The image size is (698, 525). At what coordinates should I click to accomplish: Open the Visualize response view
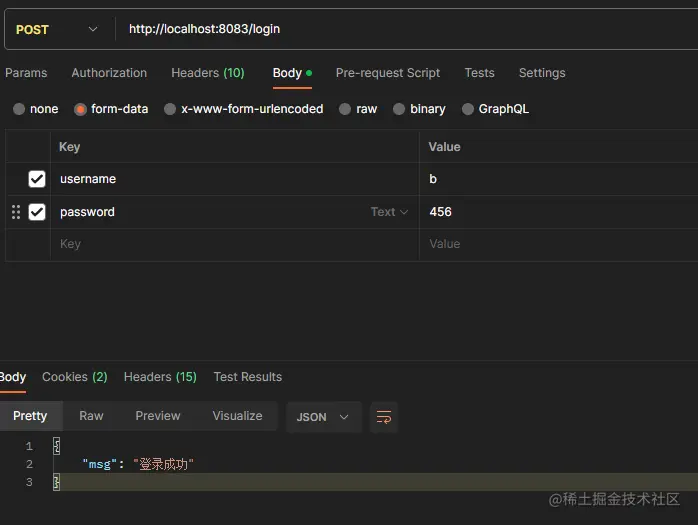point(237,416)
